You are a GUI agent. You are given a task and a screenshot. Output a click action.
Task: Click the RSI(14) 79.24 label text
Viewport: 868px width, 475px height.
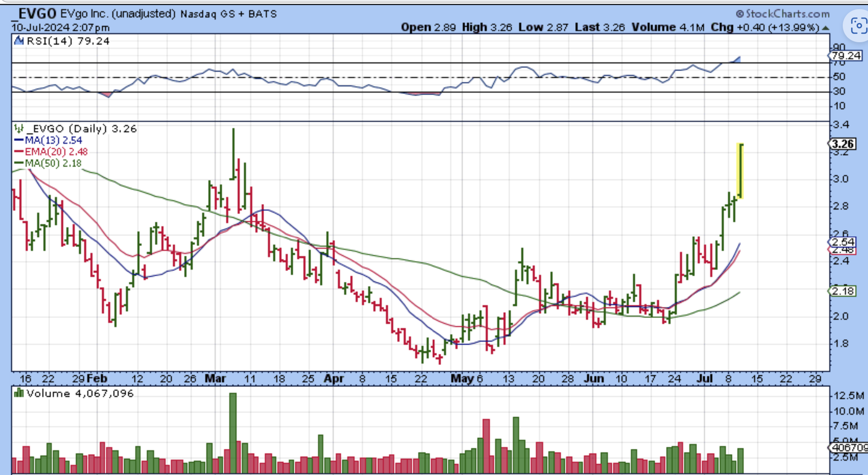68,41
